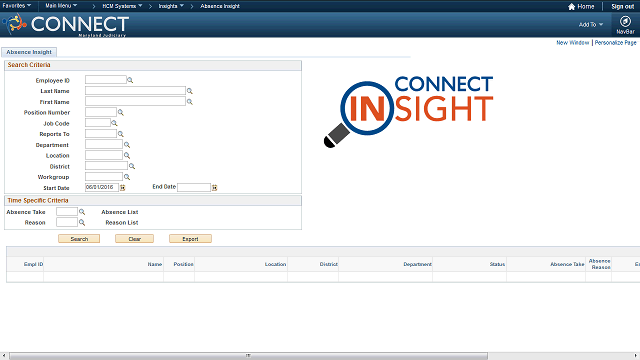This screenshot has width=640, height=360.
Task: Open the Absence Take lookup magnifier
Action: (x=82, y=212)
